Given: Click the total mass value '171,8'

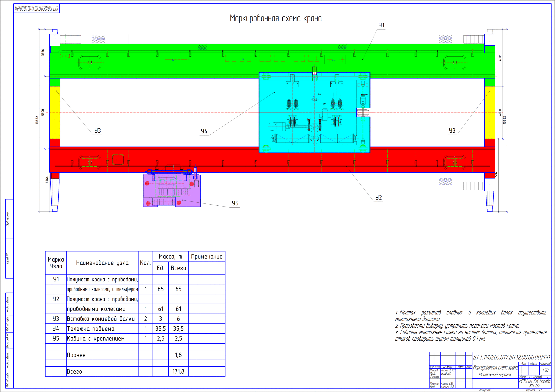Looking at the screenshot, I should pyautogui.click(x=178, y=371).
